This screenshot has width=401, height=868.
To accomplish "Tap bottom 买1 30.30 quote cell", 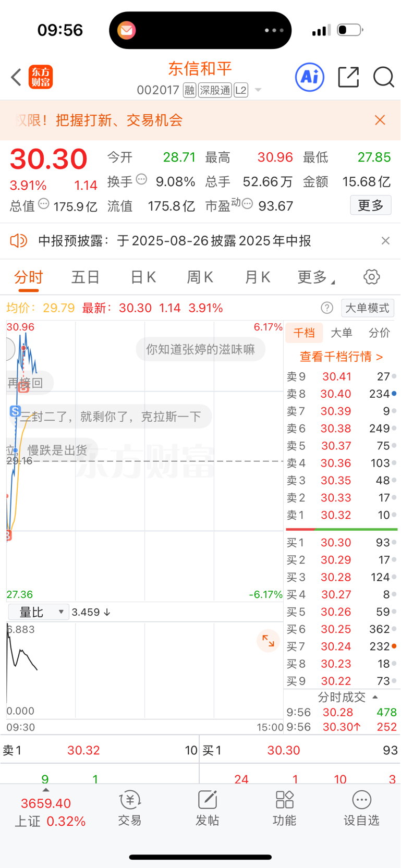I will point(300,750).
